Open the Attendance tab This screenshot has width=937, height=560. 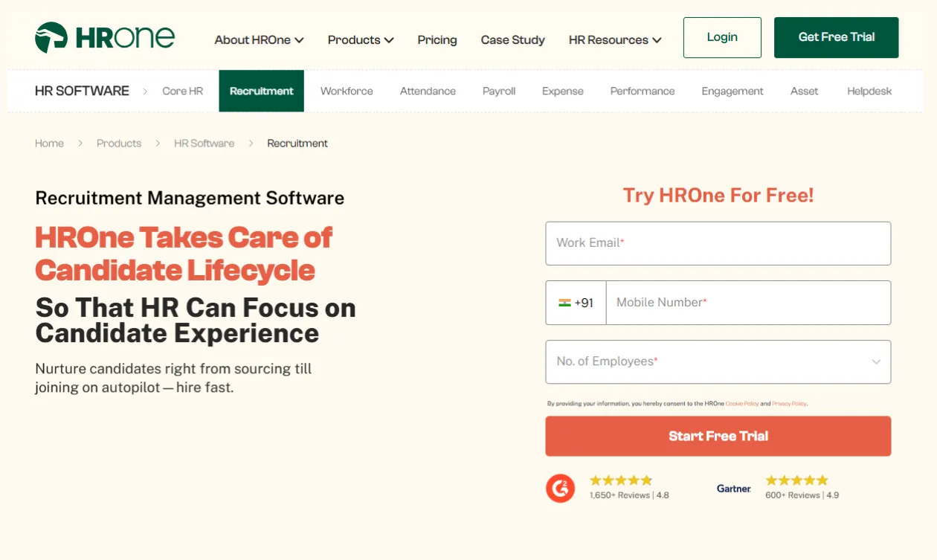click(428, 91)
